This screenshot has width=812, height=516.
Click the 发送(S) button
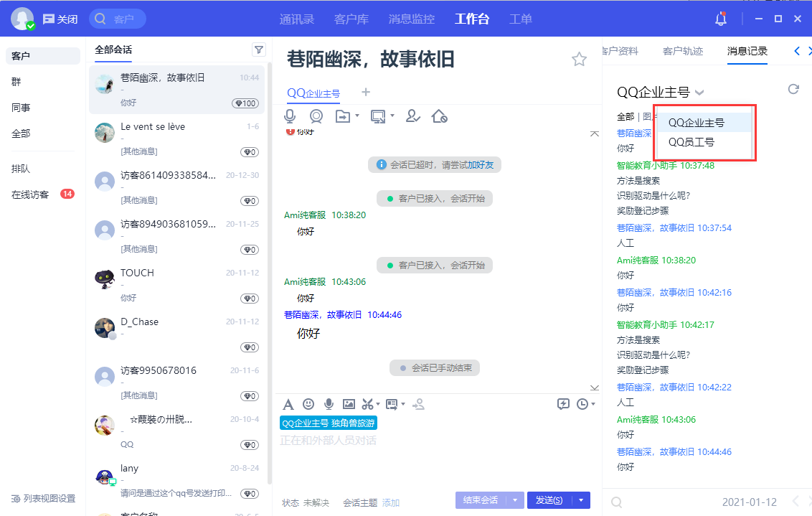tap(549, 500)
